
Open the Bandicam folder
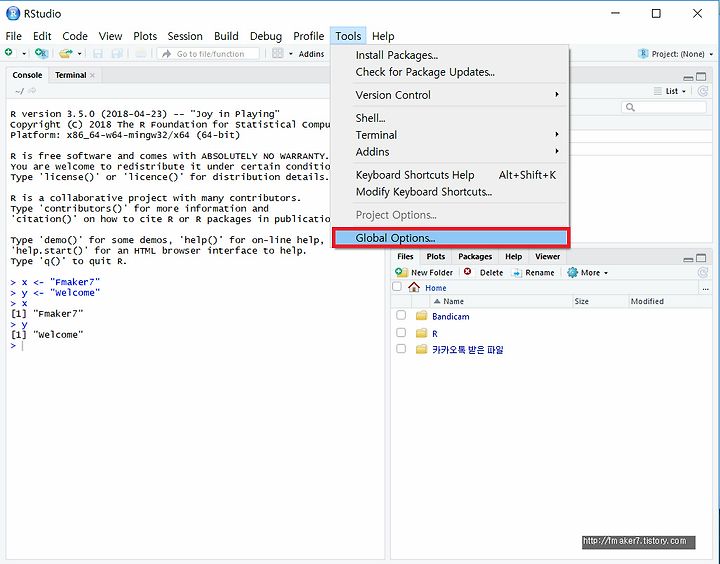point(450,316)
